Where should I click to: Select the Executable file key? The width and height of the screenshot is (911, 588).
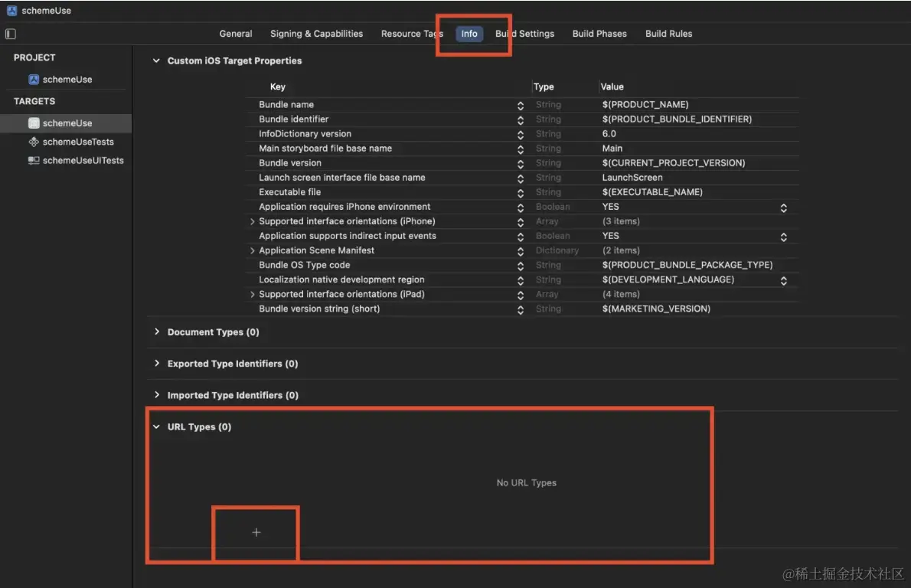(x=289, y=191)
